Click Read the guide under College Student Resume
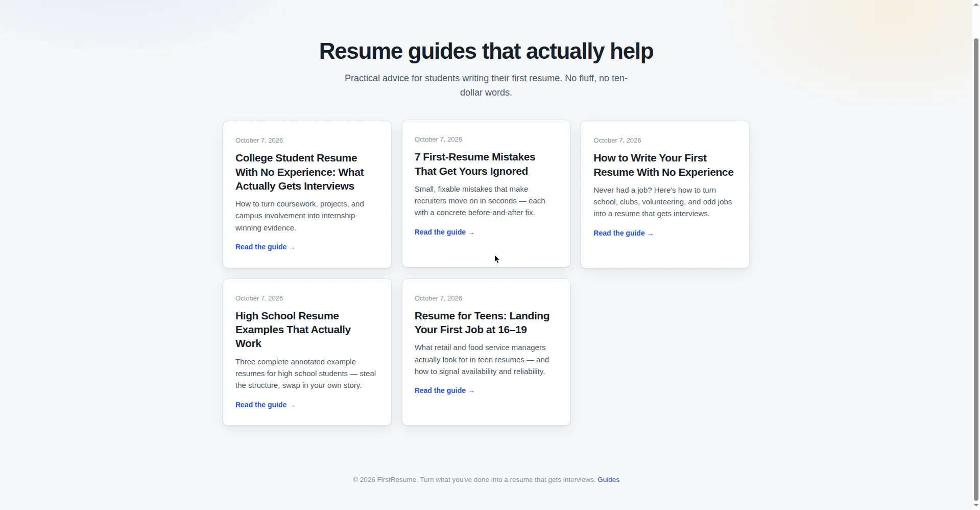 (x=265, y=247)
